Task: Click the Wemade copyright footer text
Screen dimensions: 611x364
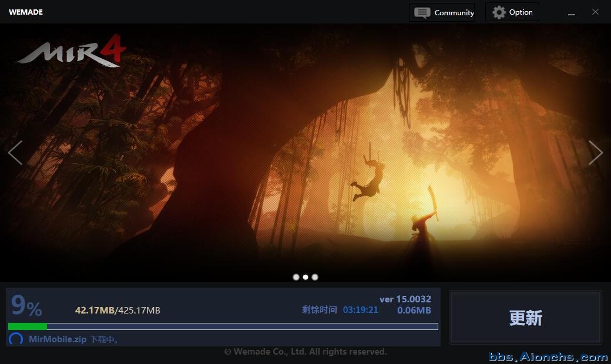Action: tap(305, 352)
